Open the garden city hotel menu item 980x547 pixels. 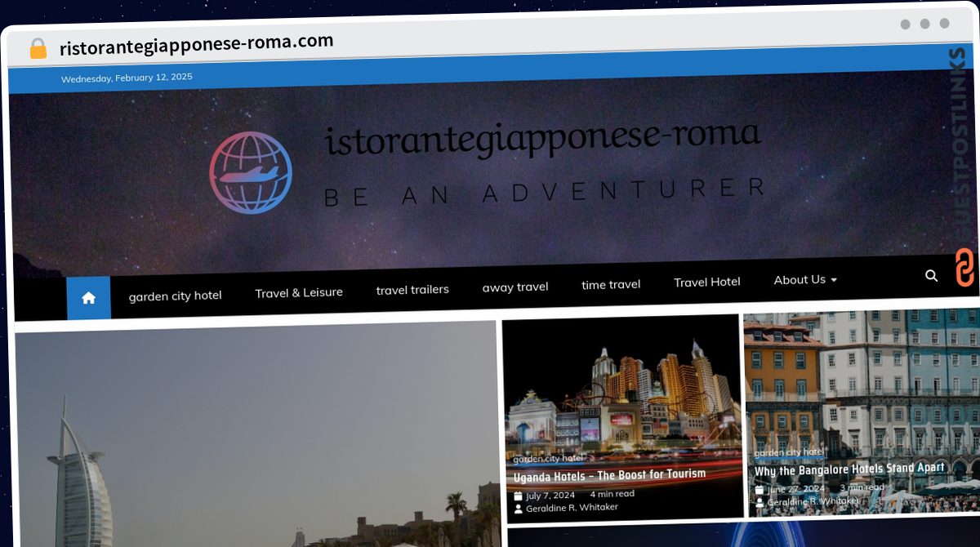coord(175,296)
